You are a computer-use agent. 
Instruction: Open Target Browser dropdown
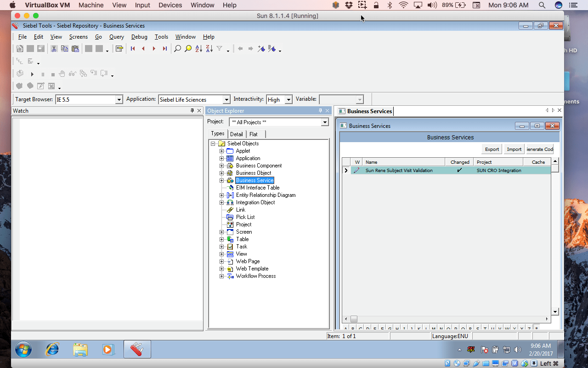click(119, 99)
